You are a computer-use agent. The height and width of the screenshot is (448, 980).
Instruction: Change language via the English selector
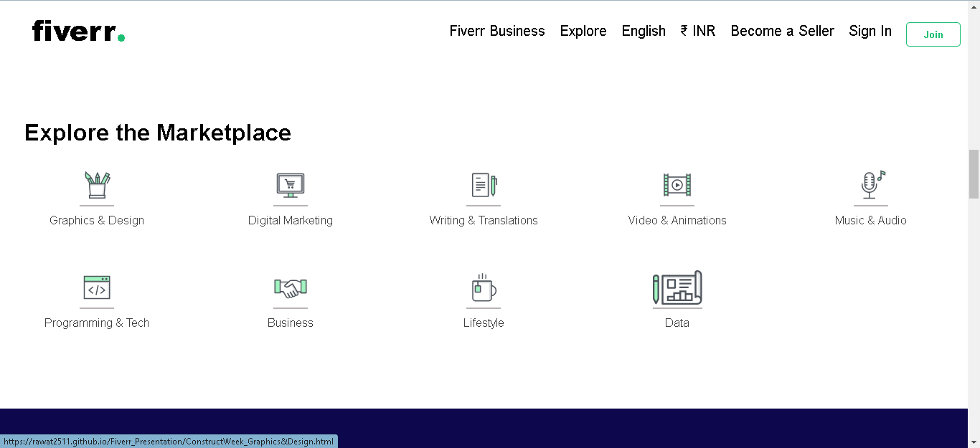tap(644, 31)
